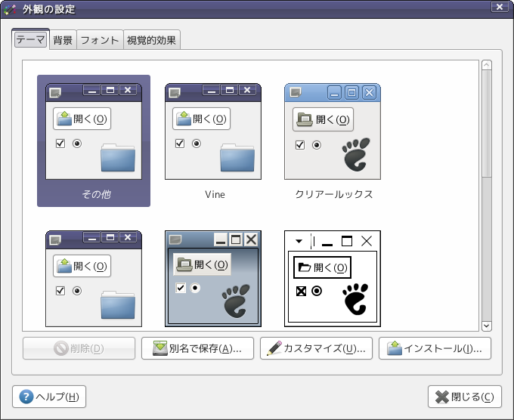The width and height of the screenshot is (514, 420).
Task: Open the カスタマイズ(U)... dialog
Action: point(316,348)
